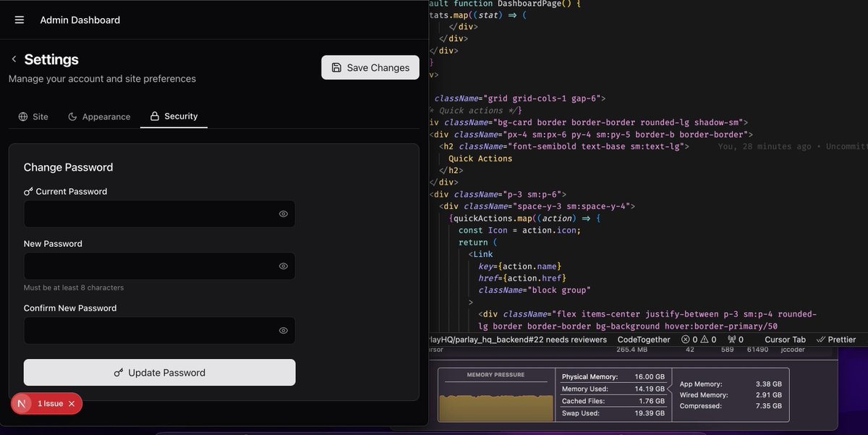868x435 pixels.
Task: Click the 'Quick Actions' text in code editor
Action: [480, 159]
